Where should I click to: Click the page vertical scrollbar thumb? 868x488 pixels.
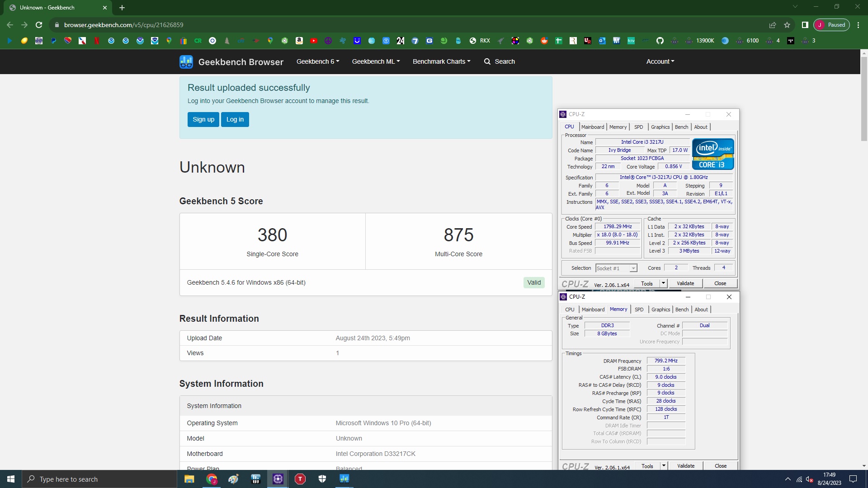pos(864,99)
